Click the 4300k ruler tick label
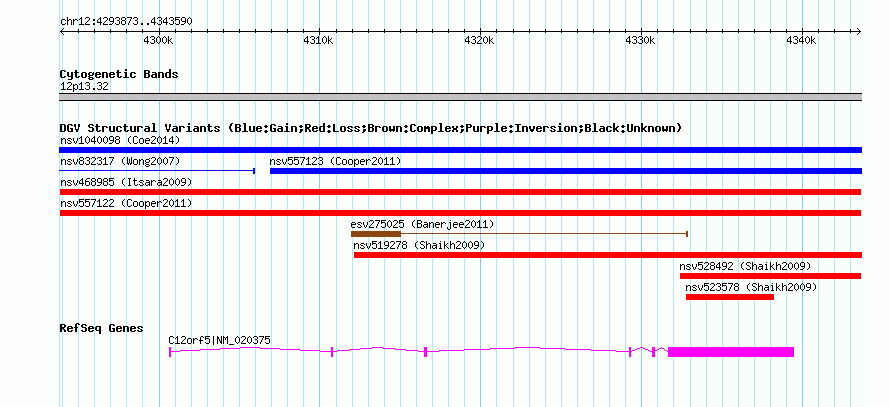Screen dimensions: 890x407 coord(158,41)
